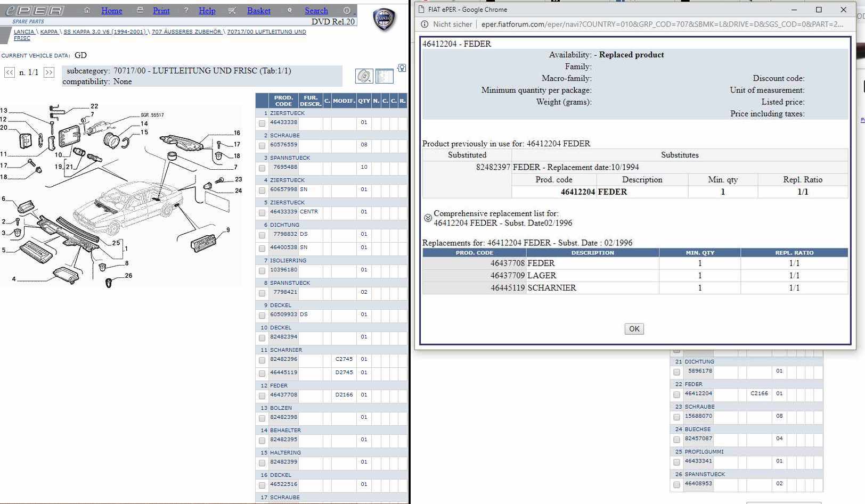Click callout number 9 in diagram

(228, 230)
